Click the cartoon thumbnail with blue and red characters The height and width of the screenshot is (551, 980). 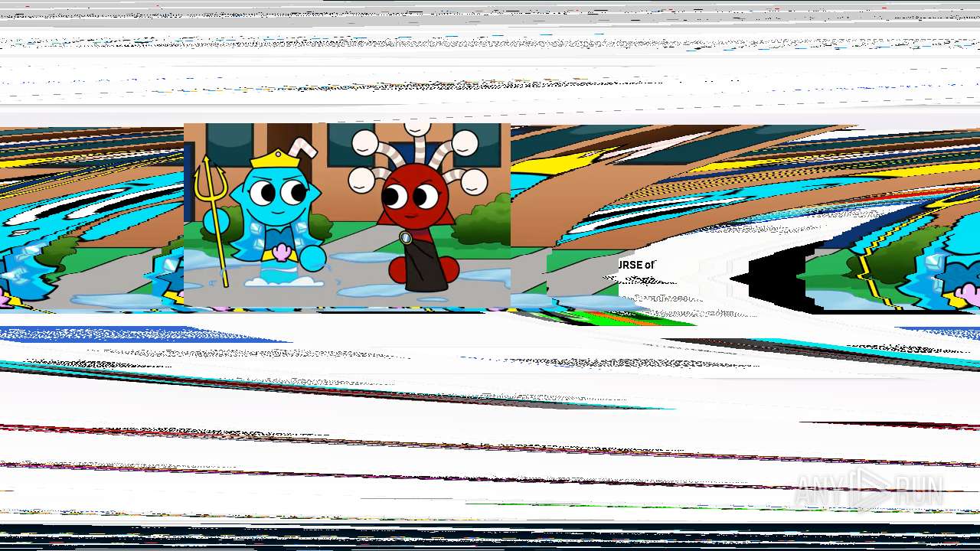click(347, 215)
